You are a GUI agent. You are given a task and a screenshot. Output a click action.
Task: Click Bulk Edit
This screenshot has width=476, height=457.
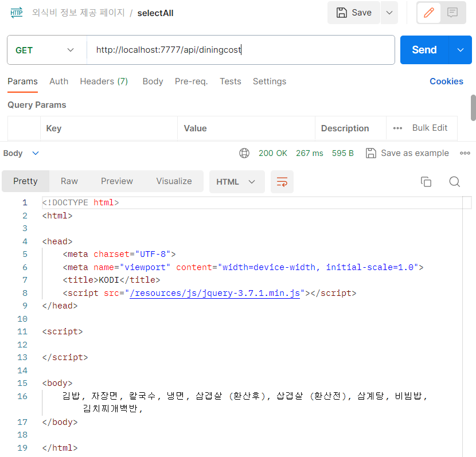(430, 128)
